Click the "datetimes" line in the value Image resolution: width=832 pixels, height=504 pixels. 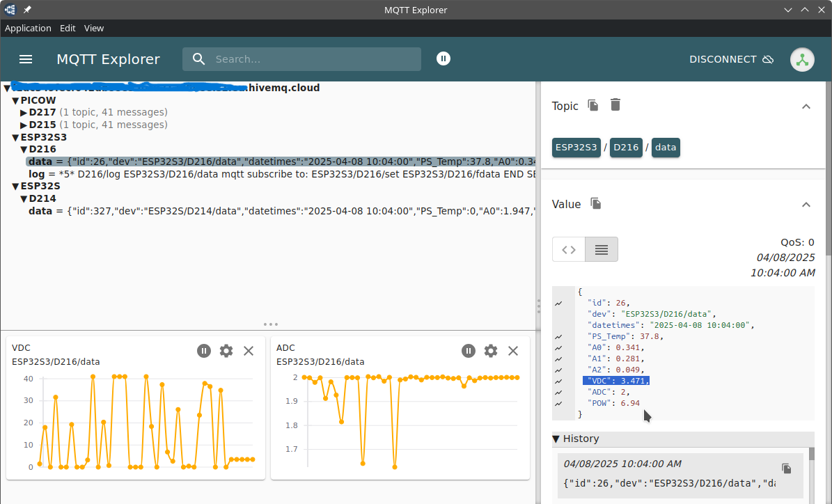pos(670,325)
